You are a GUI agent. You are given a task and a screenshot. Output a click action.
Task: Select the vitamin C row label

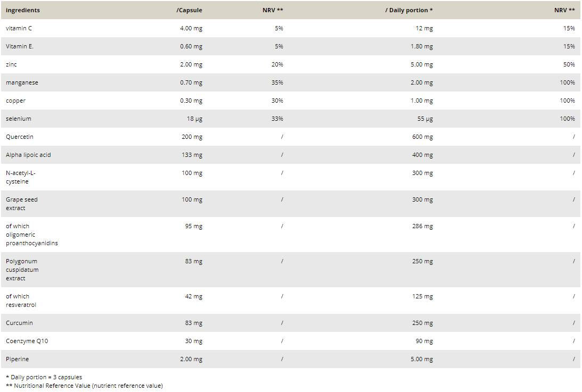(x=19, y=28)
